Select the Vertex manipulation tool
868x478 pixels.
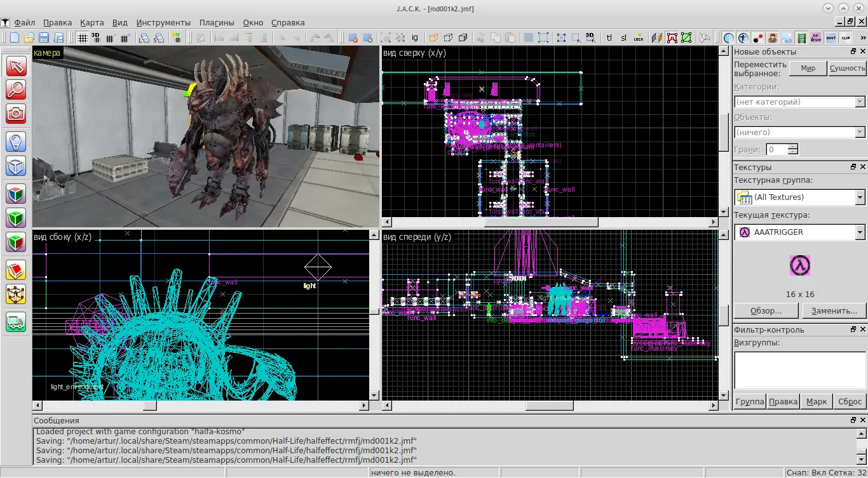[x=16, y=295]
